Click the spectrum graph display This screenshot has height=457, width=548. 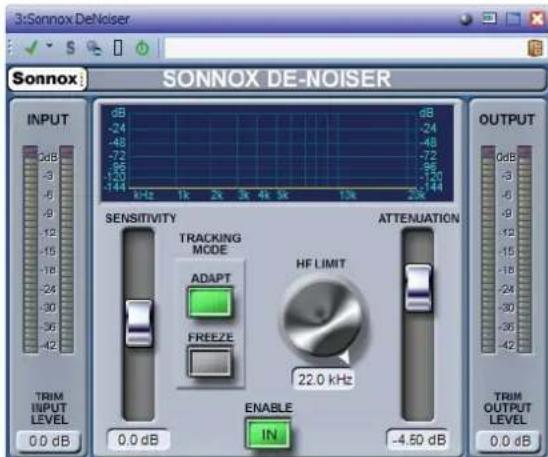tap(277, 153)
